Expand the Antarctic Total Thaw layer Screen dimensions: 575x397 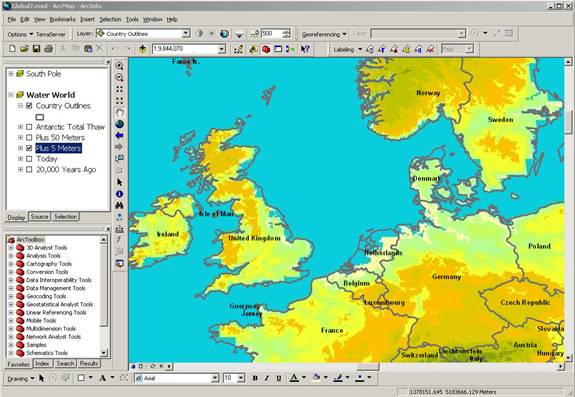[x=21, y=127]
